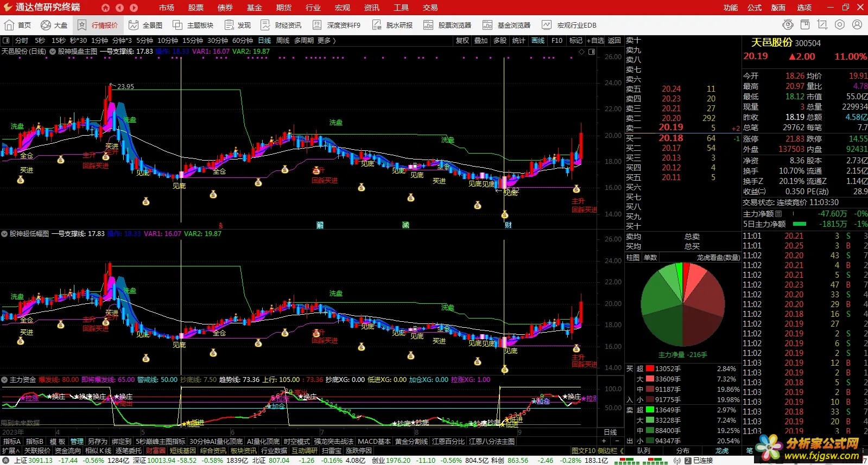The height and width of the screenshot is (465, 868).
Task: Click the home icon in title bar
Action: coord(105,8)
